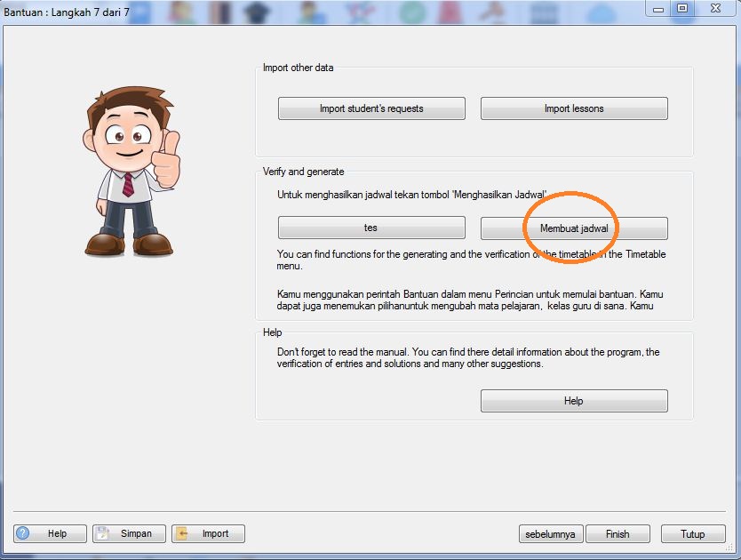Click the 'Import other data' group label
741x560 pixels.
point(299,68)
